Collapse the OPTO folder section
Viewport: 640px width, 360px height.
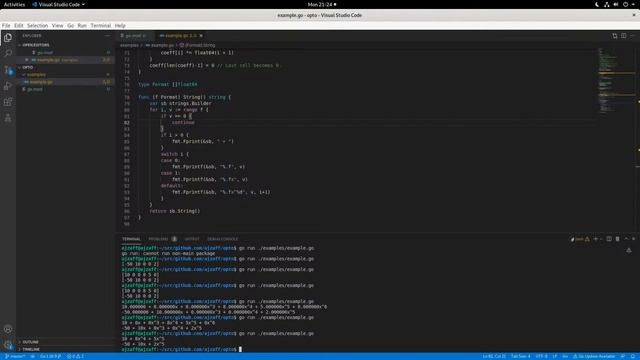25,67
